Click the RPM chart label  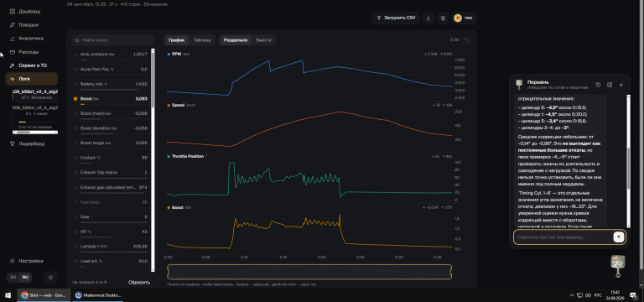(x=179, y=54)
